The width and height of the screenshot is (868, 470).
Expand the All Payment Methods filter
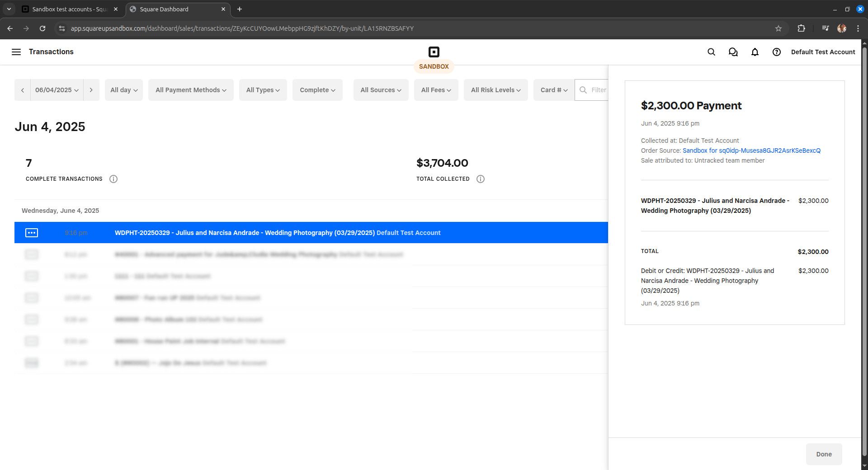190,90
